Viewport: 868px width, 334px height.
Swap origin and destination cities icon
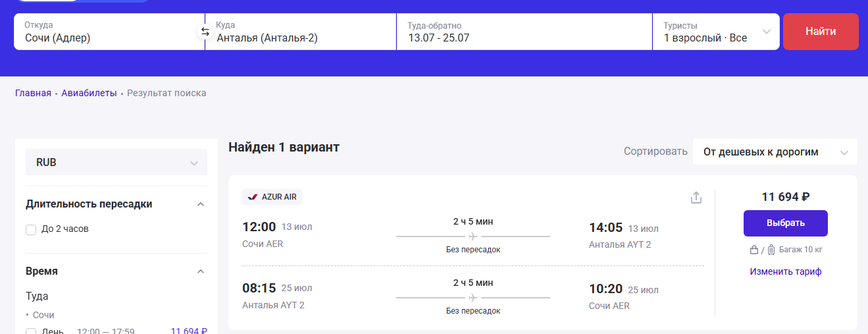click(x=205, y=32)
